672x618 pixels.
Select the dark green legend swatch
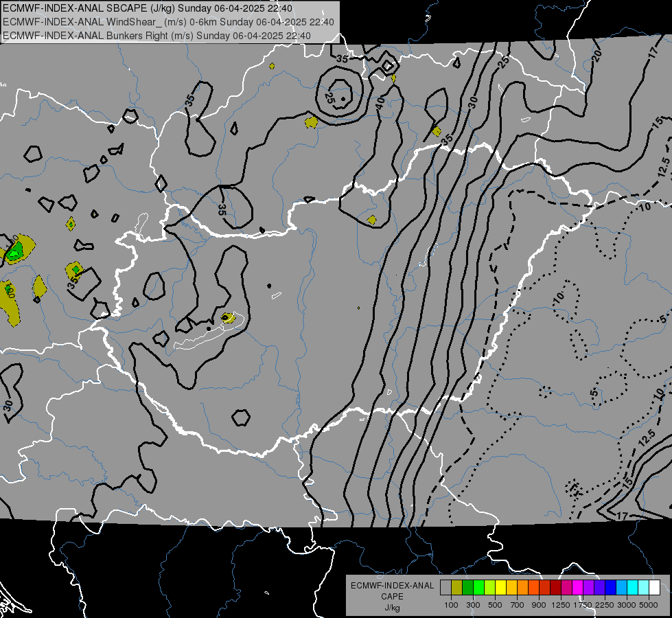(467, 588)
